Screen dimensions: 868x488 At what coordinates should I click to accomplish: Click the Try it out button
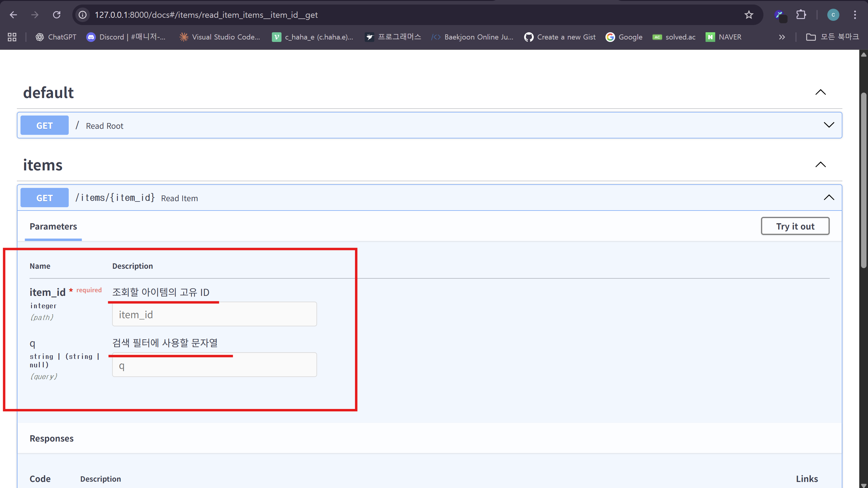click(795, 226)
